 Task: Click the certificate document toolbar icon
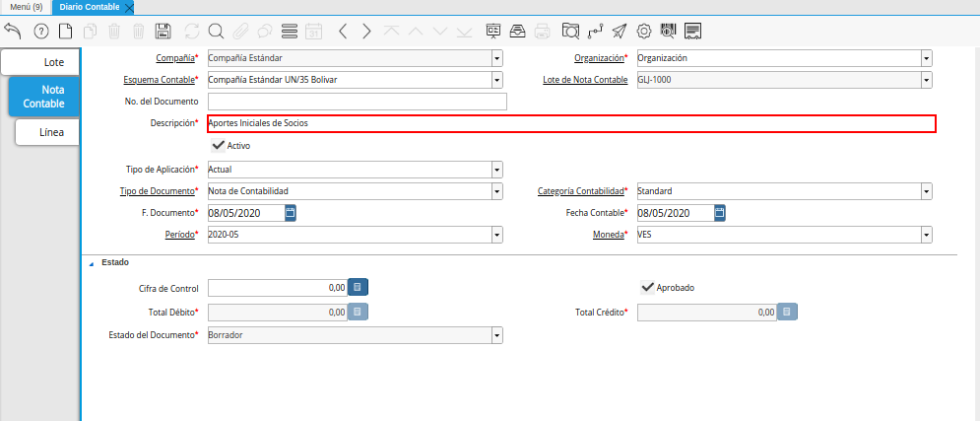tap(692, 31)
